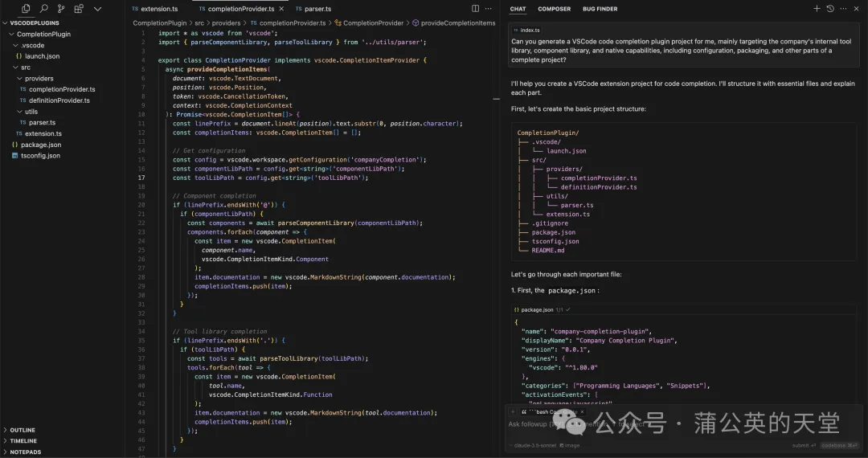This screenshot has width=868, height=458.
Task: Open chat panel more options ellipsis
Action: coord(843,8)
